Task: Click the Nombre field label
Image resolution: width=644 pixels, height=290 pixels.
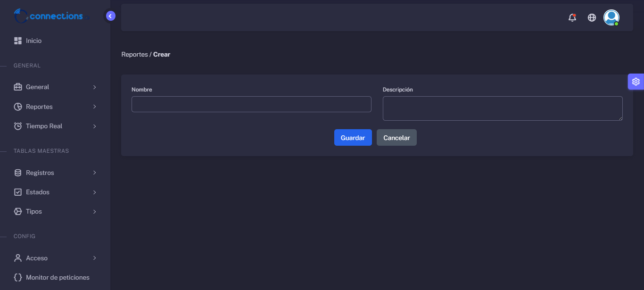Action: pos(142,90)
